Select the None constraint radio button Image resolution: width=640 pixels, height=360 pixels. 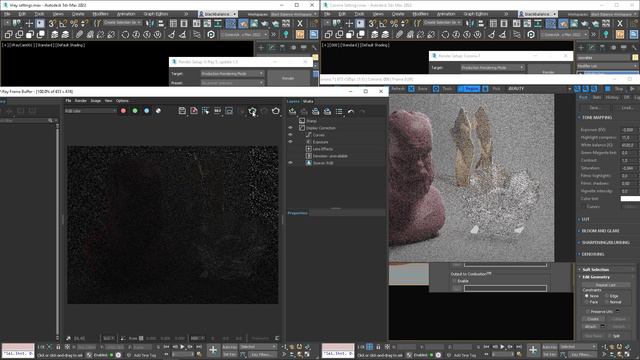point(587,296)
